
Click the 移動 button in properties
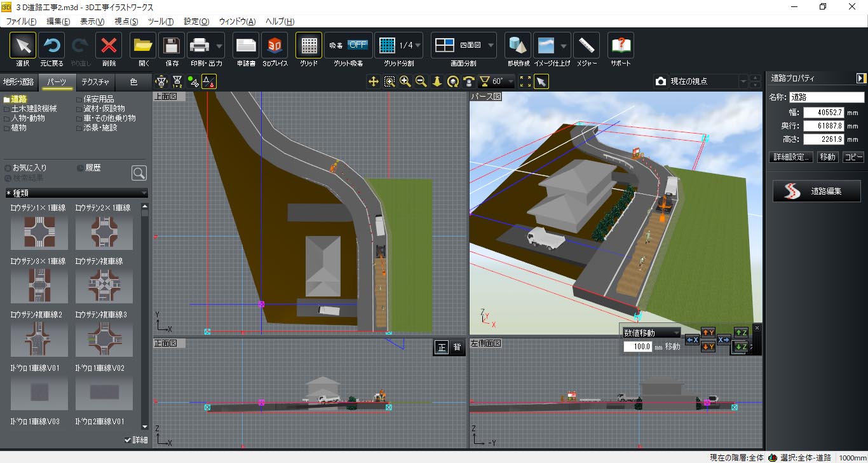coord(828,157)
